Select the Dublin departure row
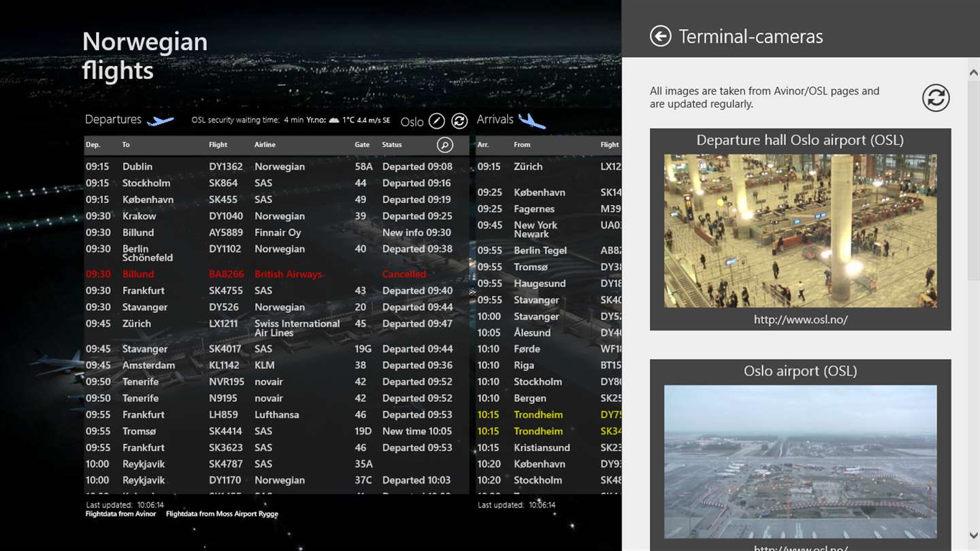 pos(276,167)
